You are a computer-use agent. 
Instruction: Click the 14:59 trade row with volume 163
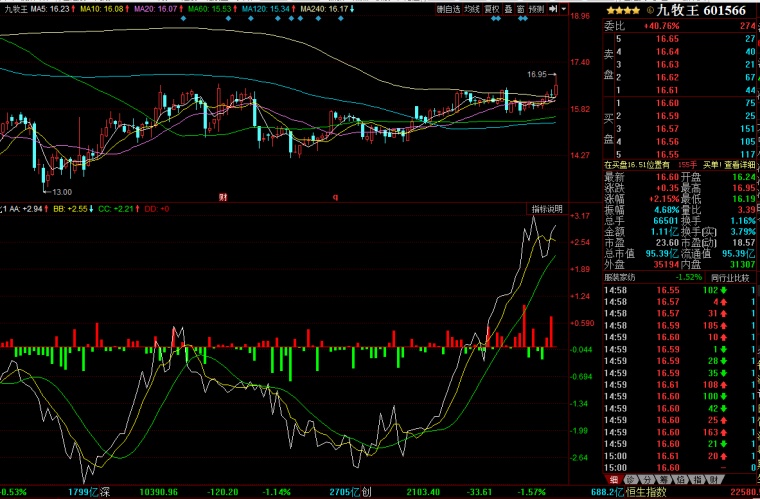pos(680,432)
